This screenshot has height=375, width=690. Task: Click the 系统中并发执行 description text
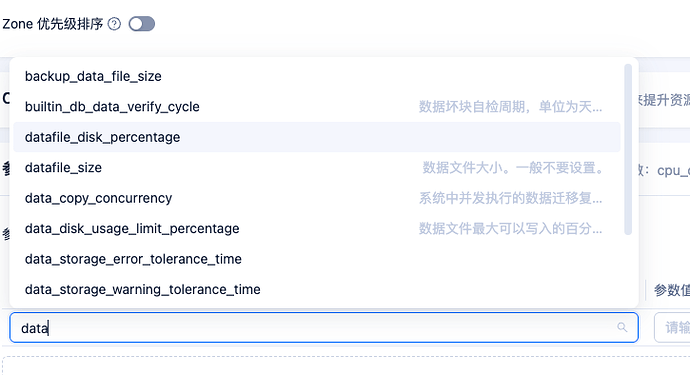[510, 198]
